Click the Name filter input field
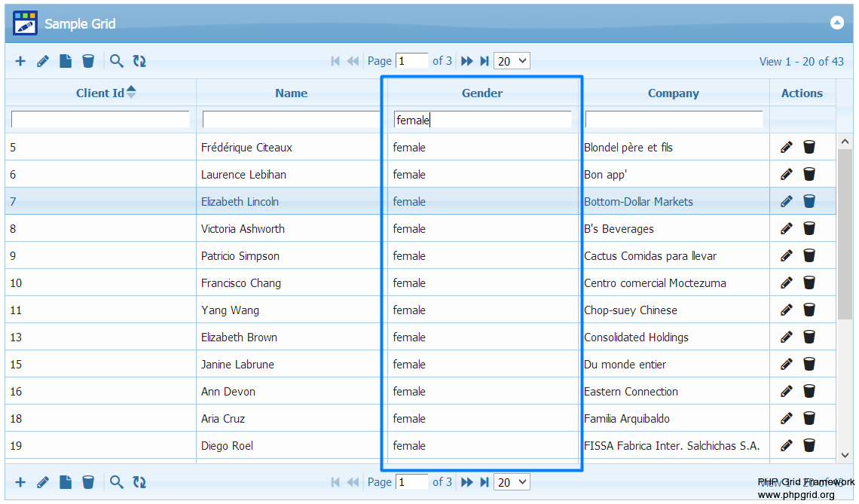 coord(291,120)
